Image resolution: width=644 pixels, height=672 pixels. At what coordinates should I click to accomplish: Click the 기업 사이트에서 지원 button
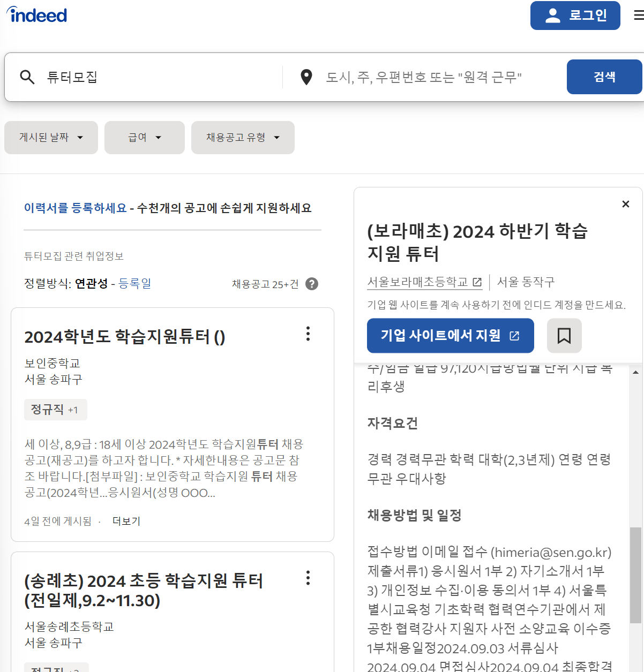[450, 336]
